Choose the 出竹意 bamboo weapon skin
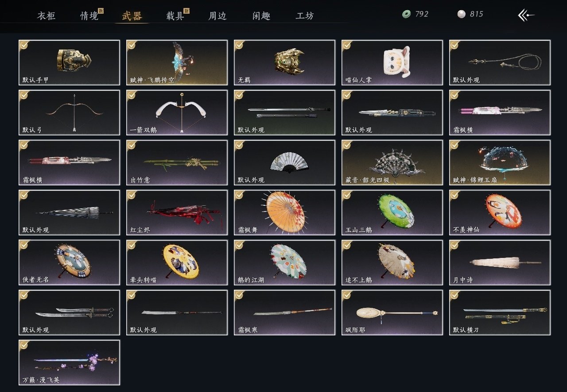This screenshot has width=567, height=392. click(x=177, y=162)
